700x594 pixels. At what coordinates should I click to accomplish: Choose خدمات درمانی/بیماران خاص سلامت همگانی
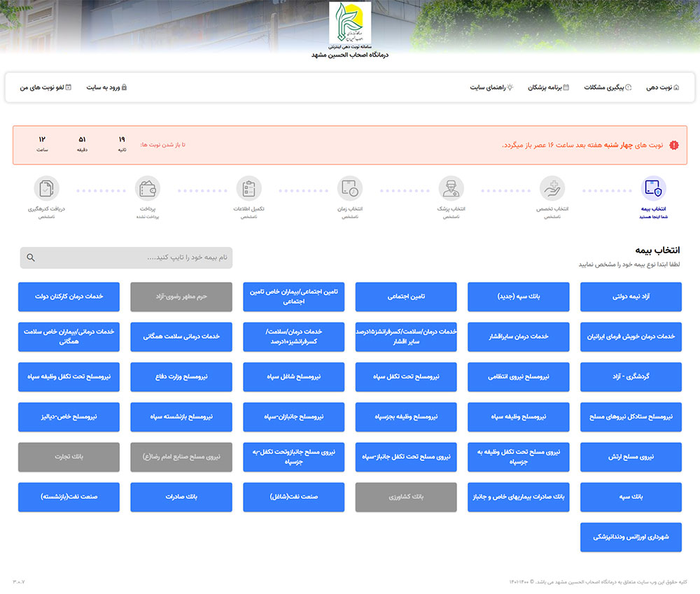coord(69,337)
